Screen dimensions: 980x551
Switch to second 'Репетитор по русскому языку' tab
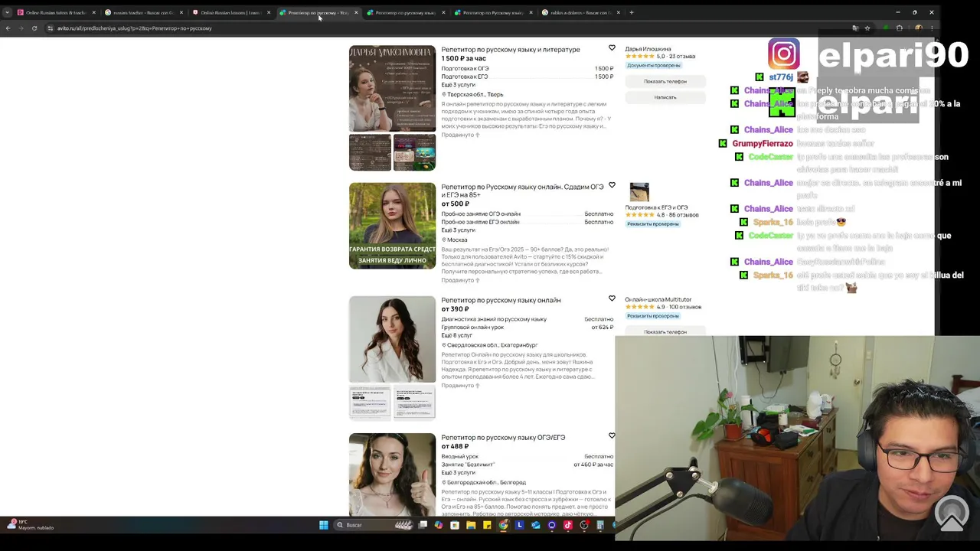(406, 12)
